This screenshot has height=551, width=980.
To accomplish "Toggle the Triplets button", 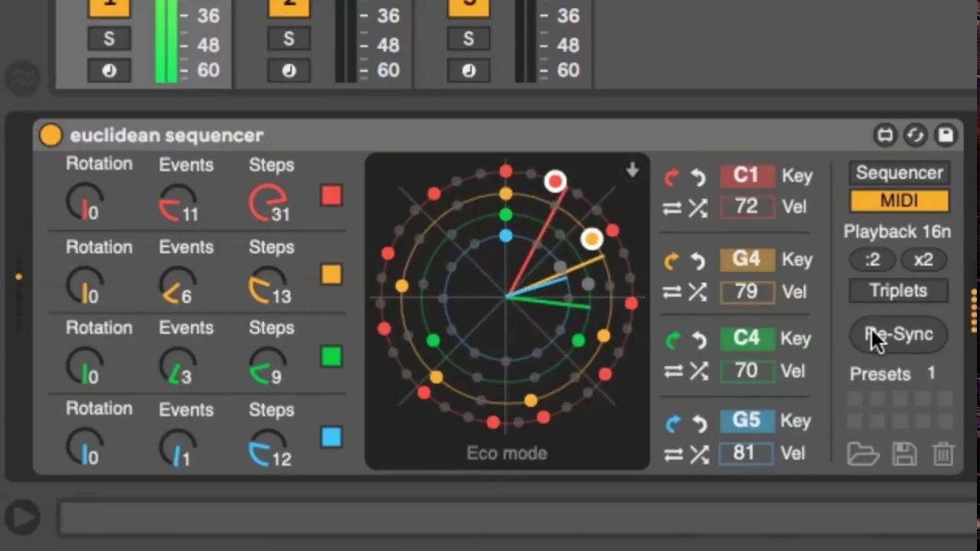I will click(899, 291).
